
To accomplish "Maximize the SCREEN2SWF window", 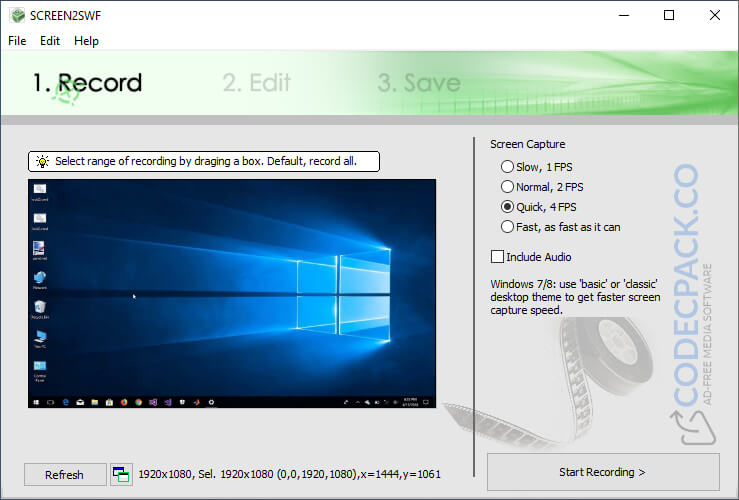I will pos(669,16).
